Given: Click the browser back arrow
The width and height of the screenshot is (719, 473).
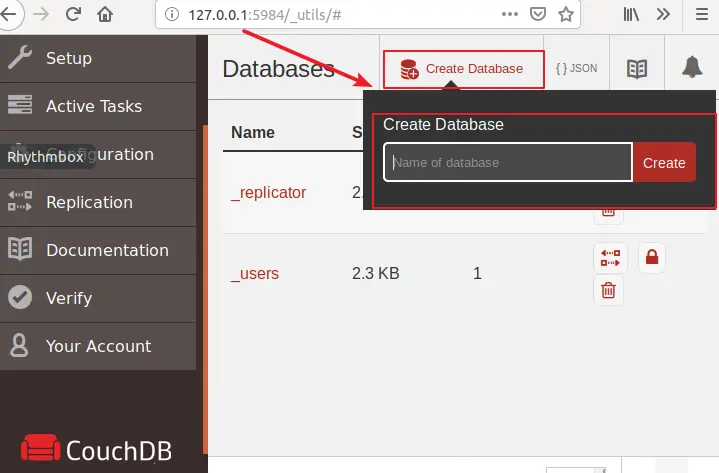Looking at the screenshot, I should click(x=8, y=15).
